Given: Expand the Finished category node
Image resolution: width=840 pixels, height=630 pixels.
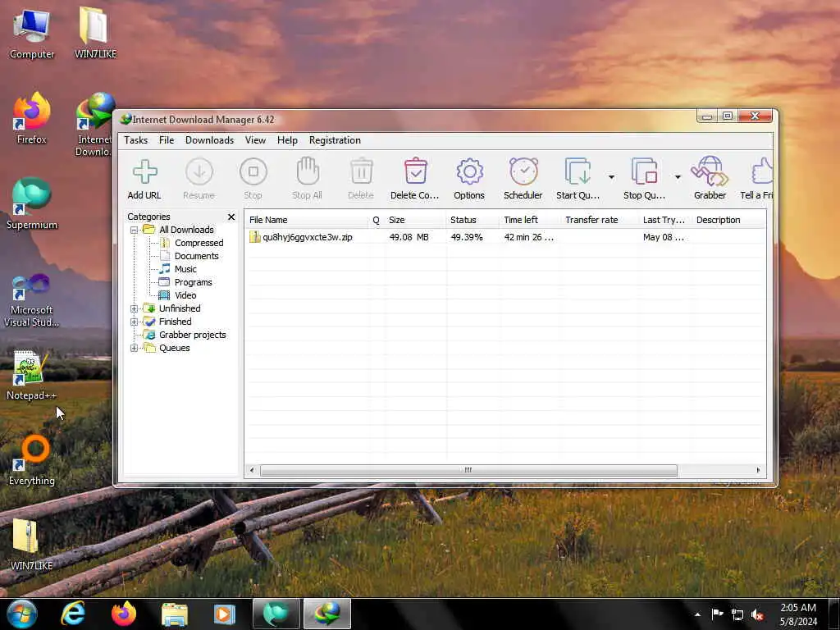Looking at the screenshot, I should point(134,322).
